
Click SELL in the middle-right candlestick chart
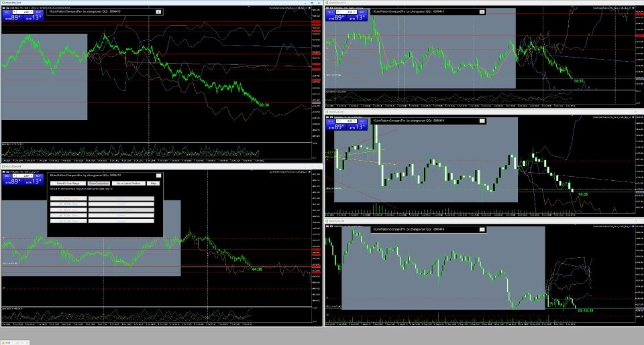pos(330,121)
